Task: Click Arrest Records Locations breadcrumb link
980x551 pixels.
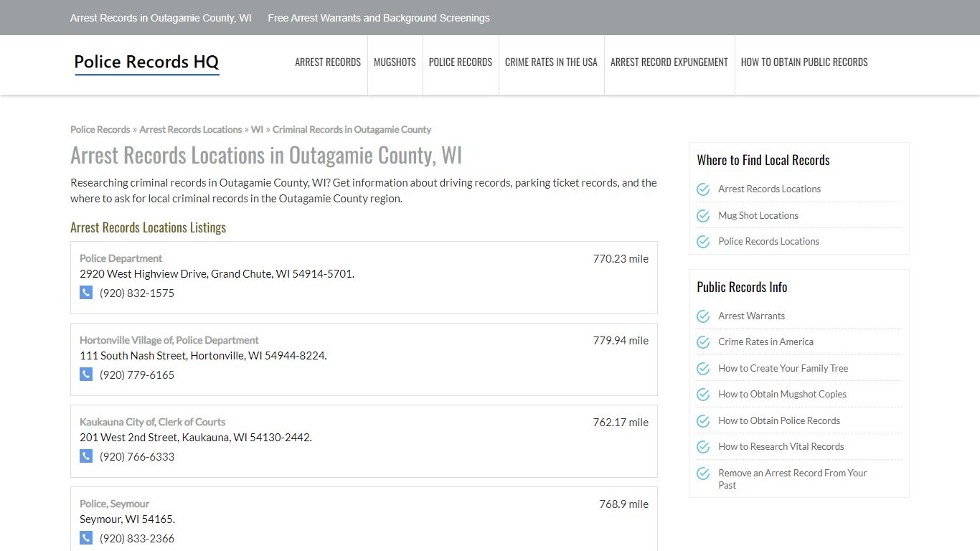Action: (191, 129)
